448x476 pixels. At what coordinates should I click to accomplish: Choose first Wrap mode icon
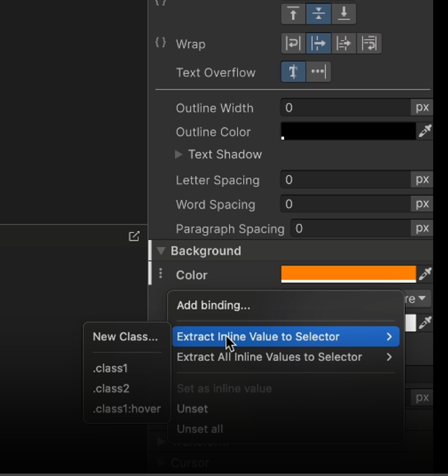click(293, 44)
